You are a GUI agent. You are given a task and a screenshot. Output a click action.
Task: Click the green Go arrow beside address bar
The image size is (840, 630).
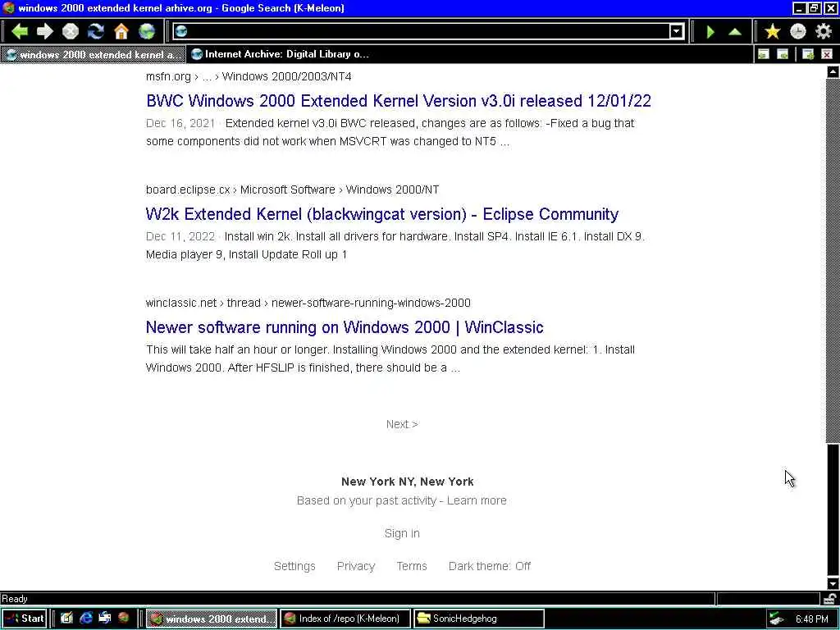pyautogui.click(x=710, y=32)
